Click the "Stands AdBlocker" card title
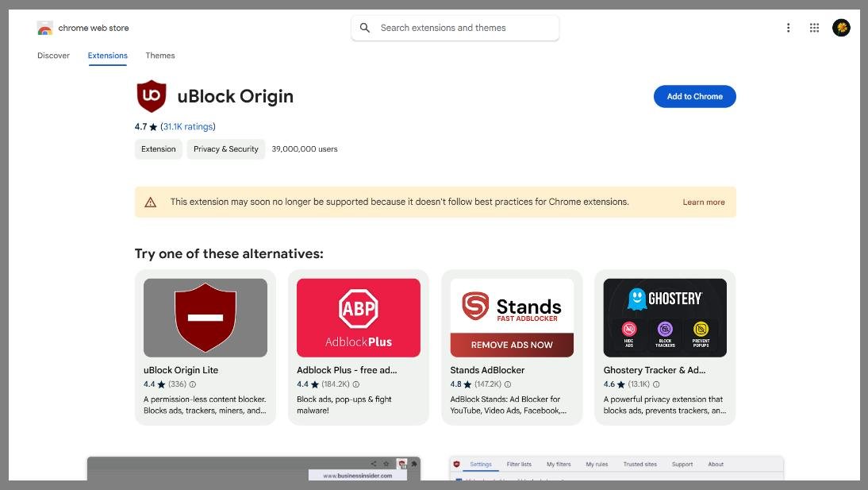This screenshot has width=868, height=490. coord(487,370)
